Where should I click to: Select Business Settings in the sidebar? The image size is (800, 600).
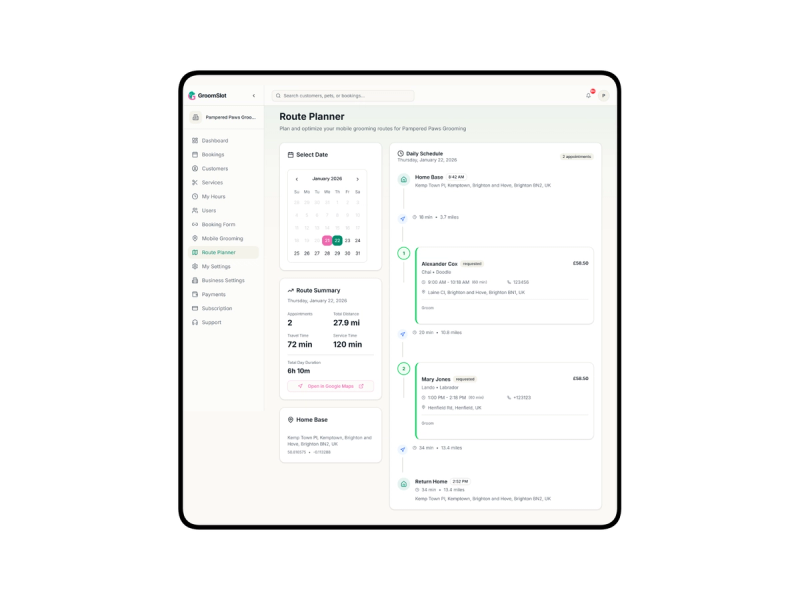[197, 280]
